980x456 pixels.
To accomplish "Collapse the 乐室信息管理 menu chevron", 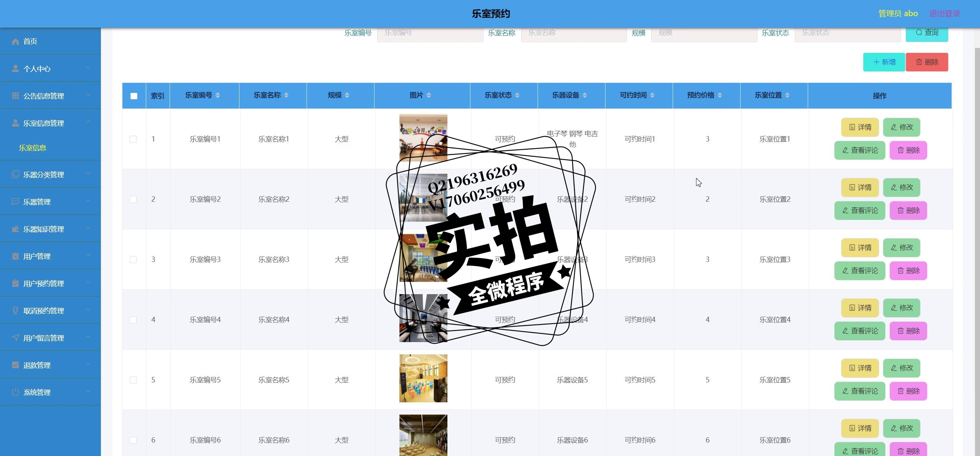I will point(89,122).
